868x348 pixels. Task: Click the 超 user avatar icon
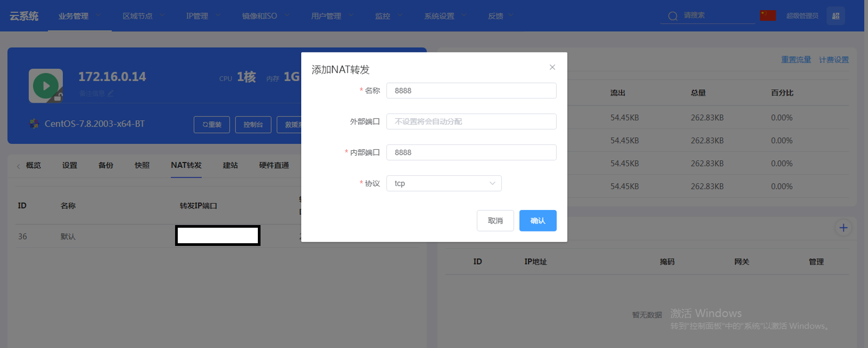[x=835, y=16]
